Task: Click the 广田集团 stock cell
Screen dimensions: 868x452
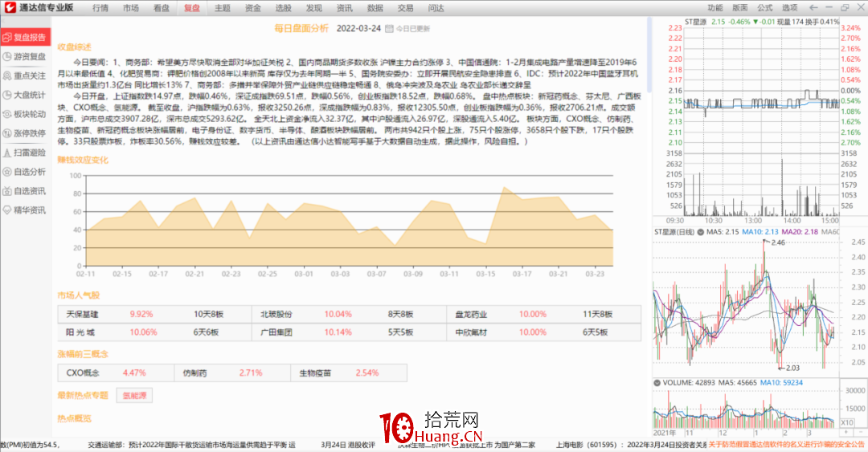Action: (276, 332)
